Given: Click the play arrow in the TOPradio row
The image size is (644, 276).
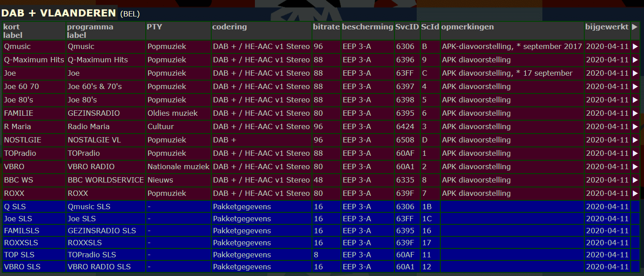Looking at the screenshot, I should (635, 153).
